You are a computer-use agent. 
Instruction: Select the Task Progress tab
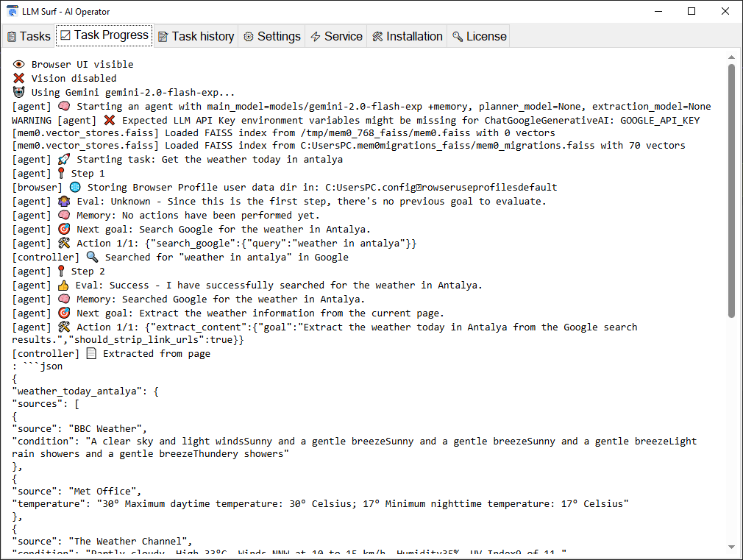(x=104, y=35)
